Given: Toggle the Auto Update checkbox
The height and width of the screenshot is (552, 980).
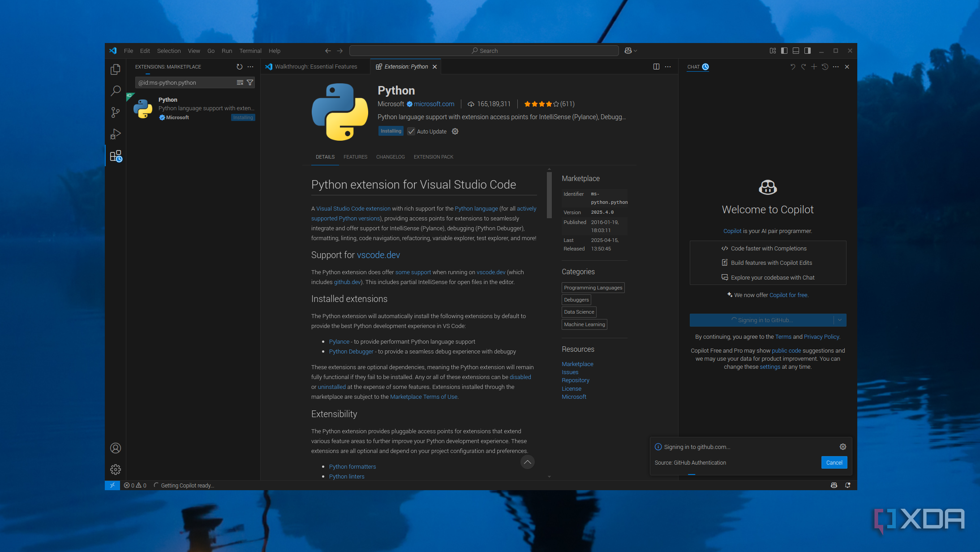Looking at the screenshot, I should point(411,131).
